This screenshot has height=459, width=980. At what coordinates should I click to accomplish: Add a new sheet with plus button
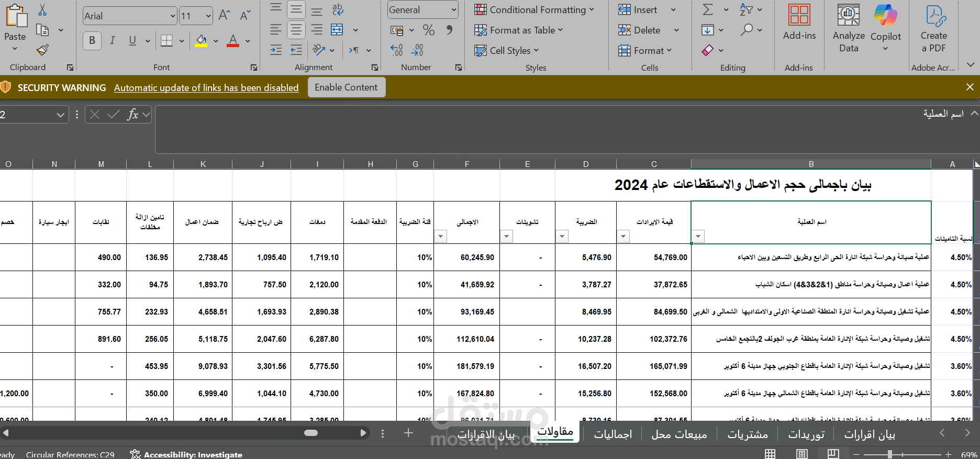tap(408, 433)
